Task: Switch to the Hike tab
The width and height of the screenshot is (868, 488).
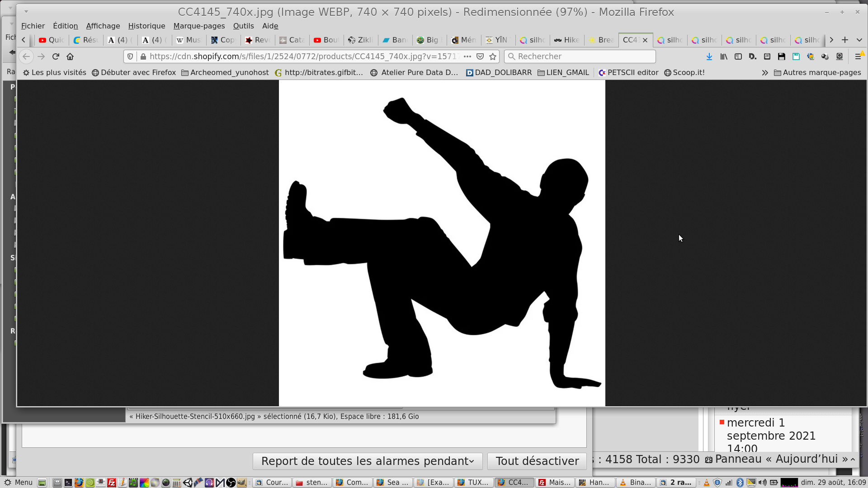Action: 567,40
